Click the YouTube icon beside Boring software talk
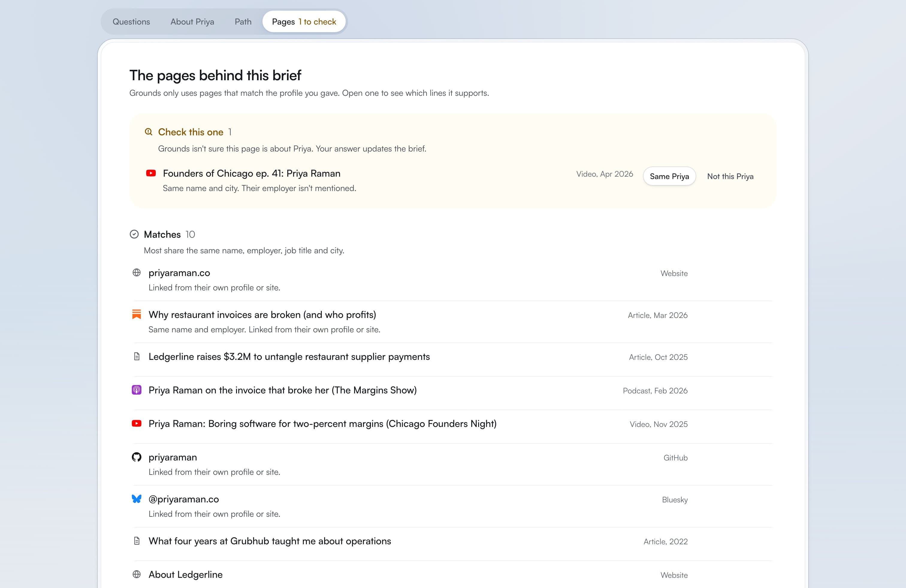Screen dimensions: 906x588 tap(136, 423)
